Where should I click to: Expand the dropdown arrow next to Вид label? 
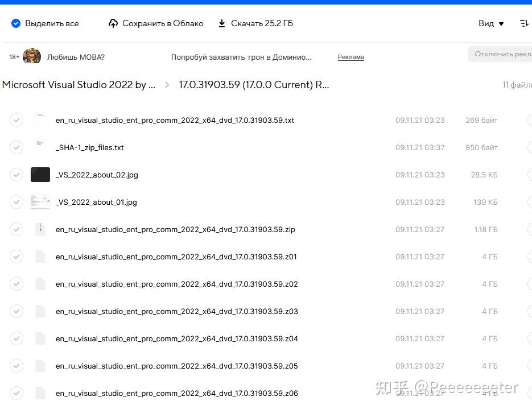pos(501,24)
